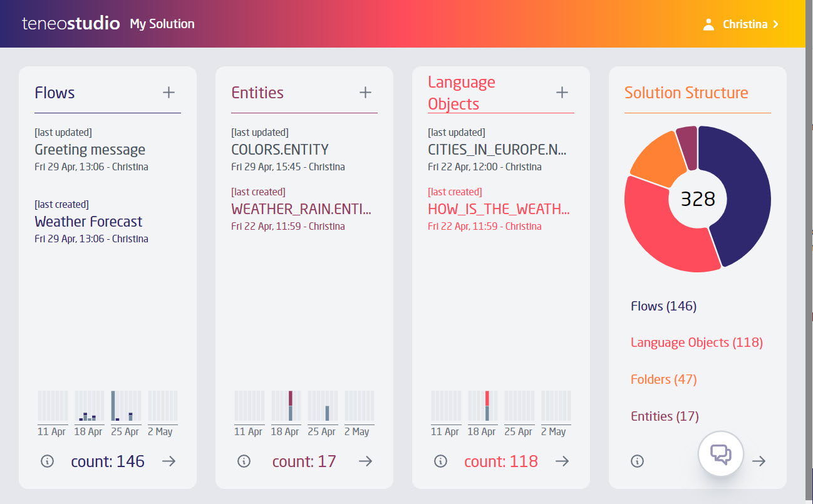This screenshot has width=813, height=504.
Task: Click the Solution Structure info icon
Action: pos(637,461)
